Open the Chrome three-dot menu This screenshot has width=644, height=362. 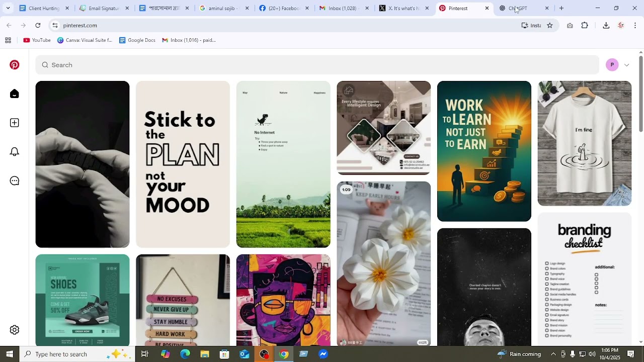tap(635, 25)
